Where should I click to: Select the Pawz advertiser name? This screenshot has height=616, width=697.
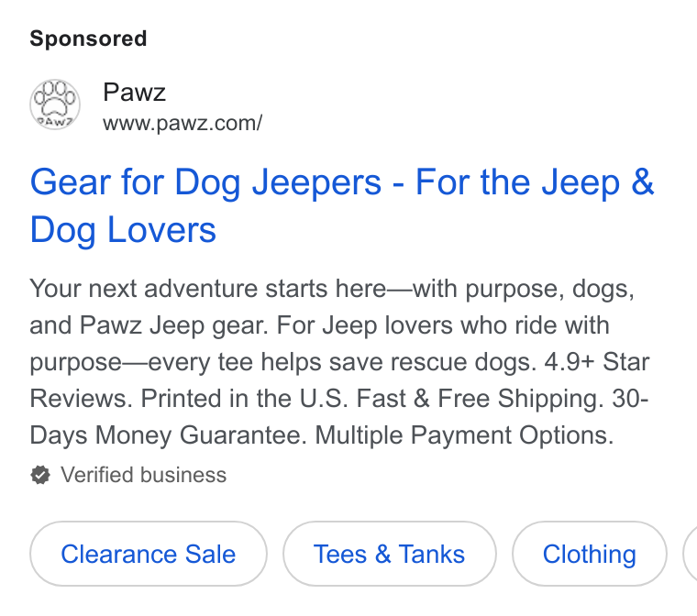tap(134, 93)
